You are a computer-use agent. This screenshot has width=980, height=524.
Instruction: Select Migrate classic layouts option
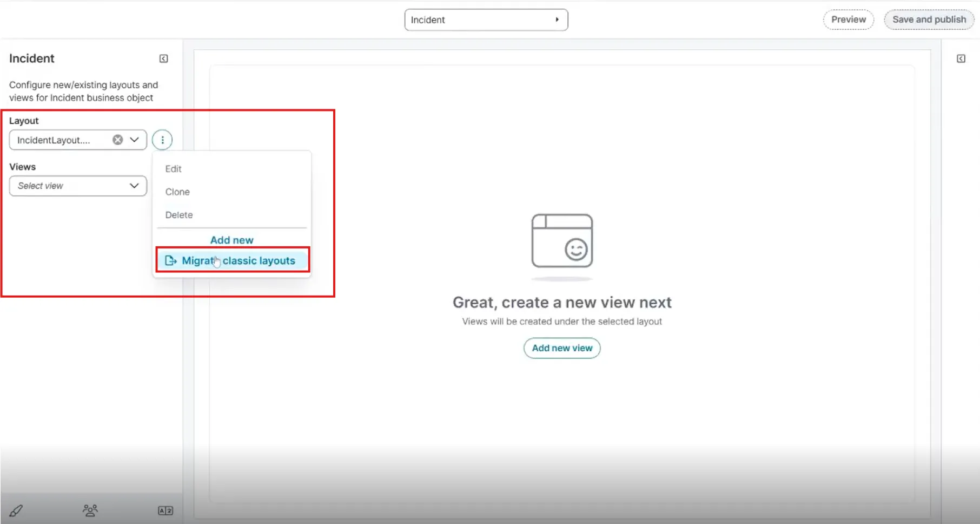(x=233, y=260)
